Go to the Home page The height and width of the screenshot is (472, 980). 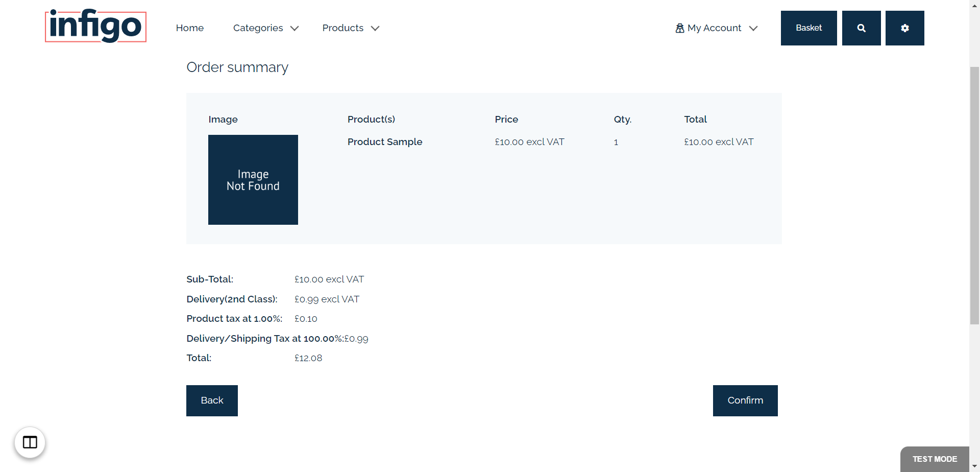click(190, 28)
